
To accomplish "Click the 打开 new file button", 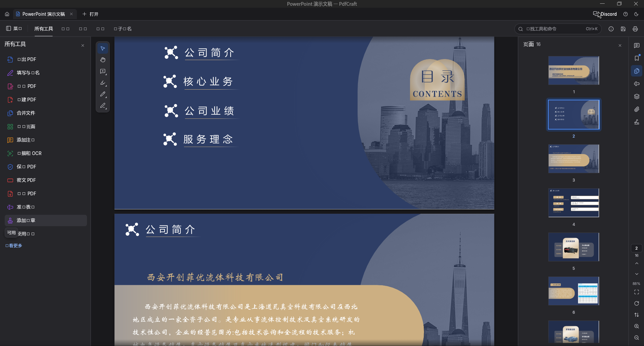I will click(x=90, y=14).
